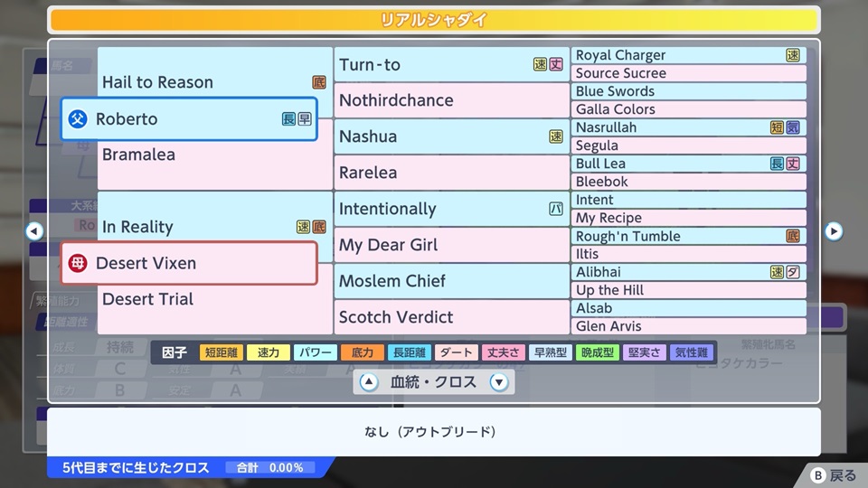The image size is (868, 488).
Task: Select Desert Vixen dam entry
Action: [189, 263]
